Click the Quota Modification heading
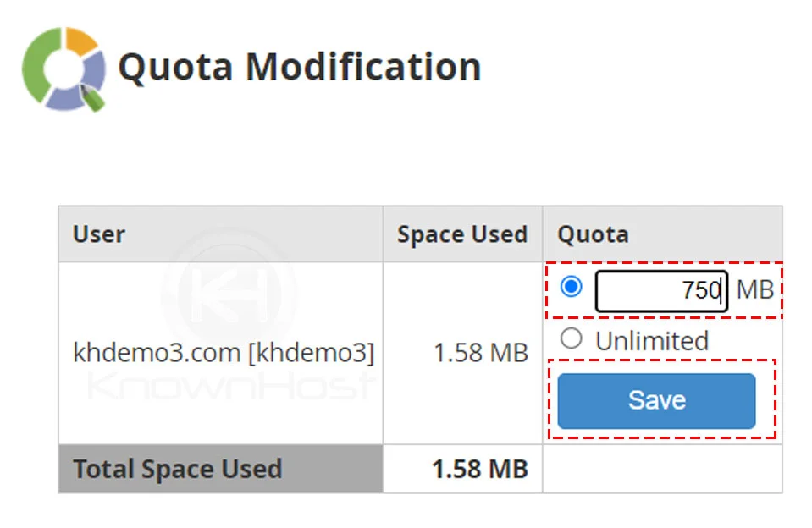The image size is (812, 528). pos(299,67)
